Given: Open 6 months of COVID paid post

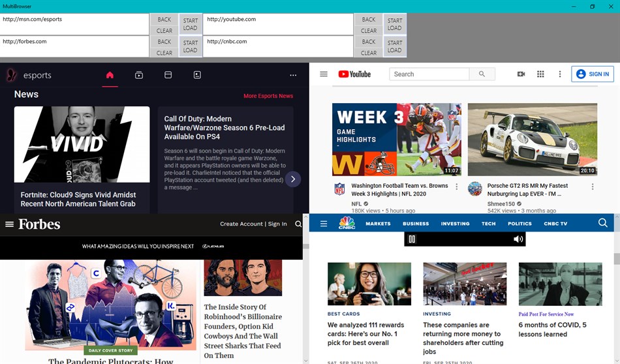Looking at the screenshot, I should [x=552, y=329].
